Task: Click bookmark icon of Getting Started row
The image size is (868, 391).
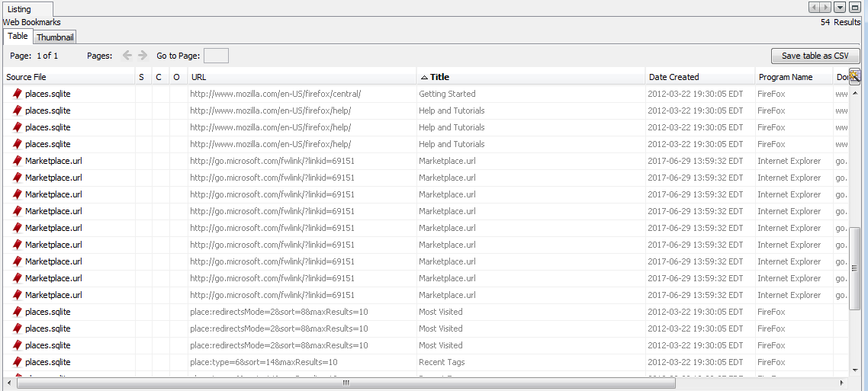Action: click(17, 94)
